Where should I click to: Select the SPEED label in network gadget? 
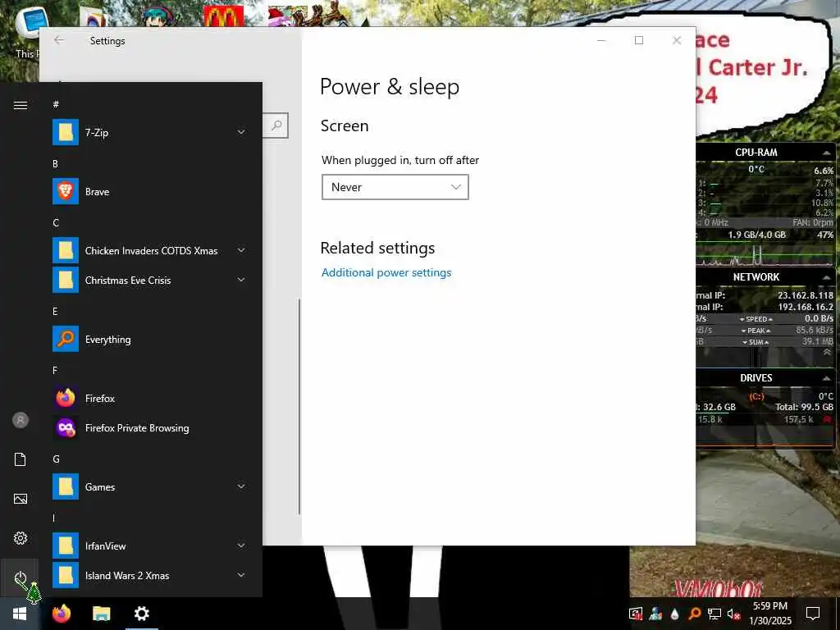(x=756, y=319)
